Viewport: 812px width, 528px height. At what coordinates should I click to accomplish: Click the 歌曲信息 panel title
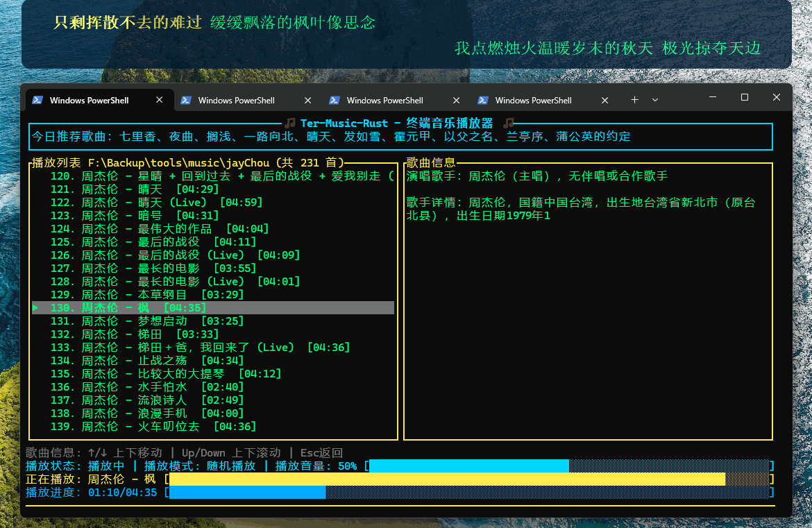pyautogui.click(x=430, y=162)
